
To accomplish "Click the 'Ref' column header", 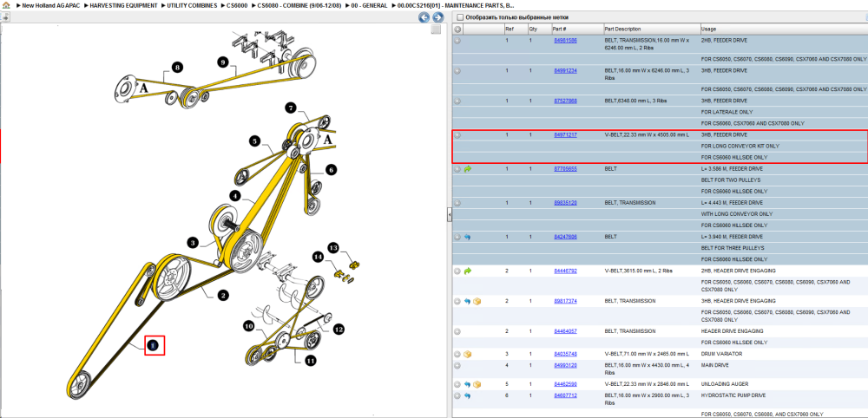I will pyautogui.click(x=515, y=29).
